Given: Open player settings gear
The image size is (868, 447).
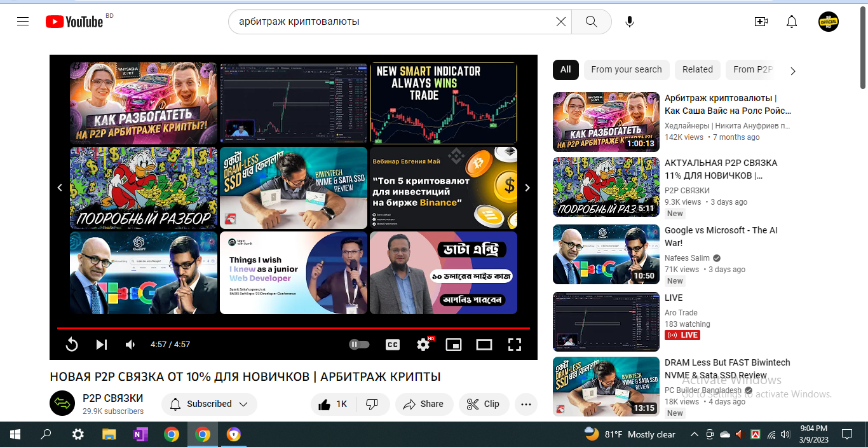Looking at the screenshot, I should click(423, 345).
